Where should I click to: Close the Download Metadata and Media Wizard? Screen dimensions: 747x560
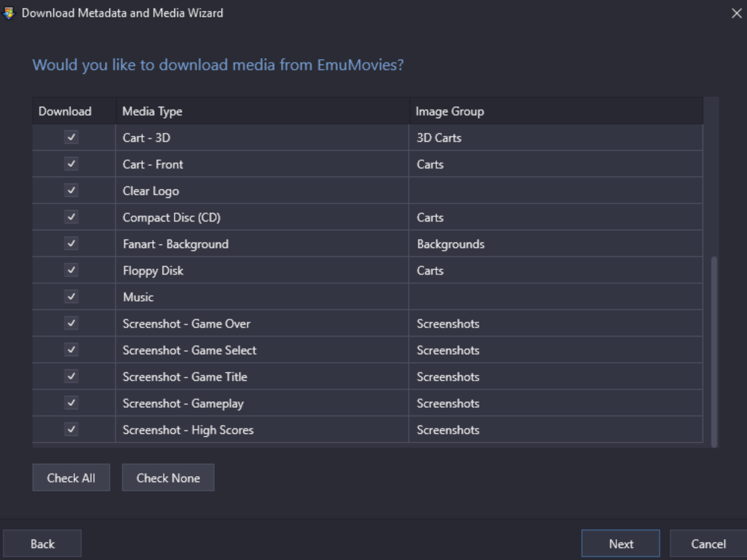point(736,13)
